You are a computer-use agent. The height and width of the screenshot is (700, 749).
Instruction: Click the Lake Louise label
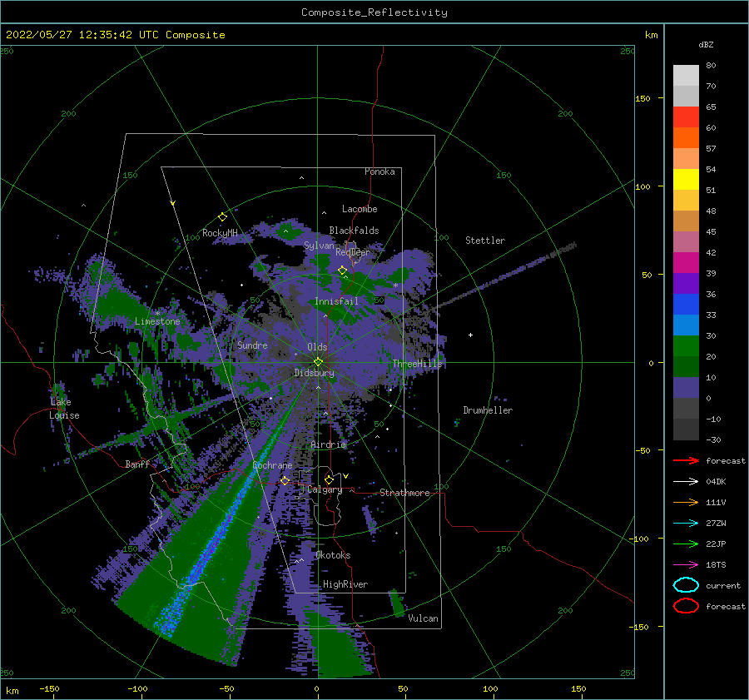tap(64, 409)
